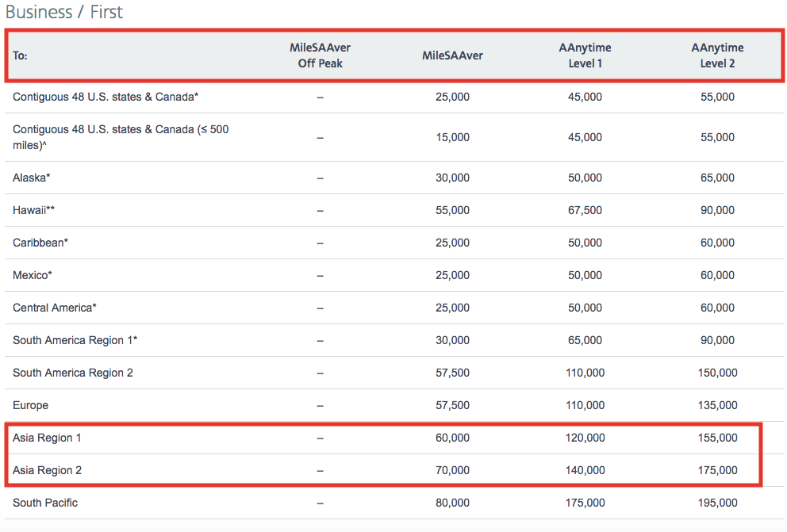Click Europe's 135,000 Level 2 value
Image resolution: width=787 pixels, height=532 pixels.
tap(718, 406)
